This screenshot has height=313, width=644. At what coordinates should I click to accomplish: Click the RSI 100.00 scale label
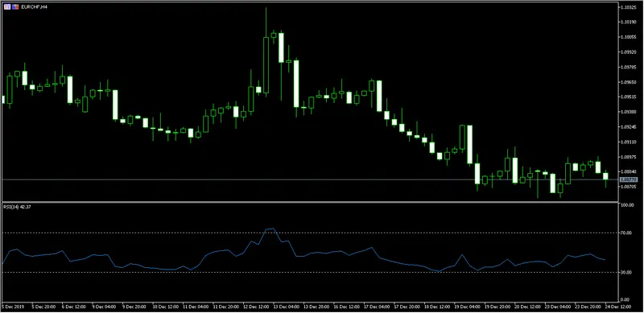coord(627,205)
